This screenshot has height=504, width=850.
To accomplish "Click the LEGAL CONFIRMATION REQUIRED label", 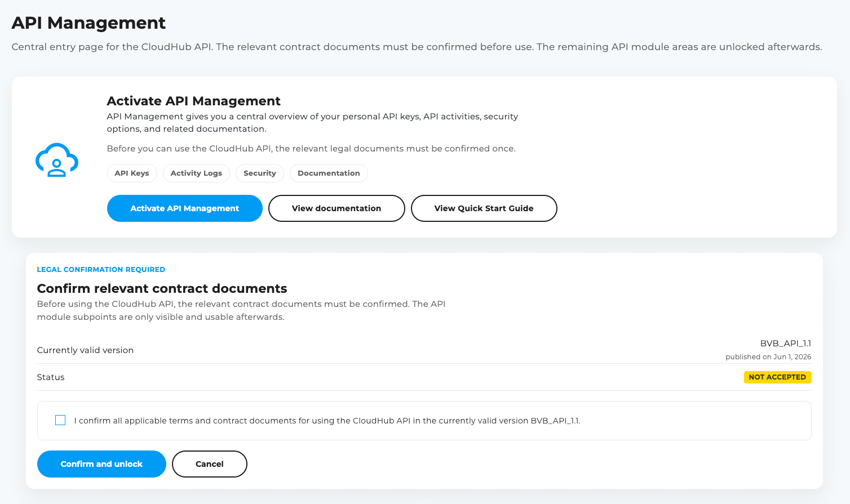I will click(x=101, y=270).
